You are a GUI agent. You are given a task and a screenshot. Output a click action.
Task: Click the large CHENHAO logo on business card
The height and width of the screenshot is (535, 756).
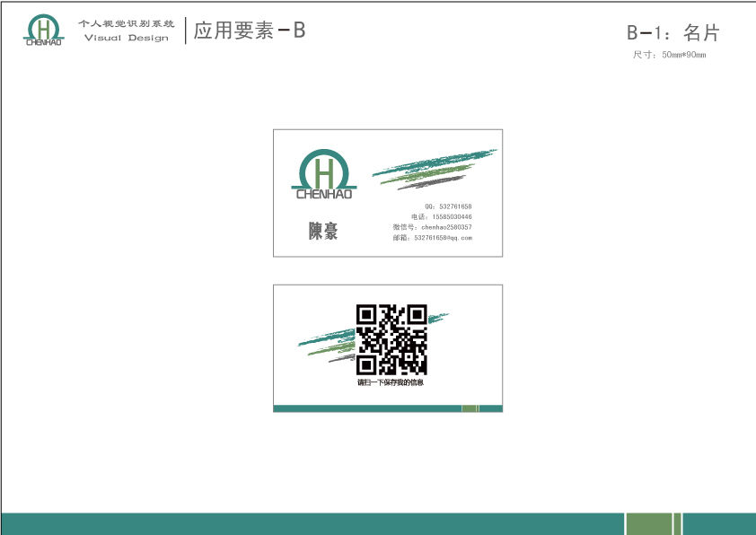click(x=324, y=174)
